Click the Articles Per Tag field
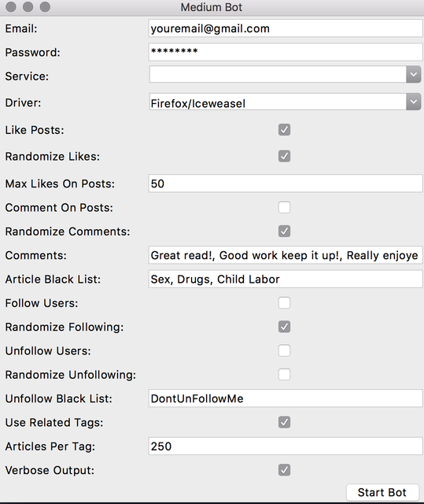The height and width of the screenshot is (504, 424). [x=286, y=447]
